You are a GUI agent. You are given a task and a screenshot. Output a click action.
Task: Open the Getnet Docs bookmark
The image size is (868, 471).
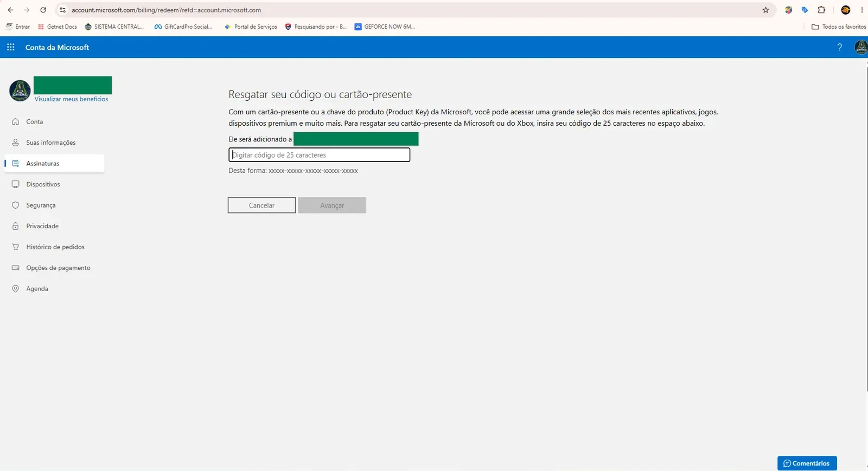[57, 27]
